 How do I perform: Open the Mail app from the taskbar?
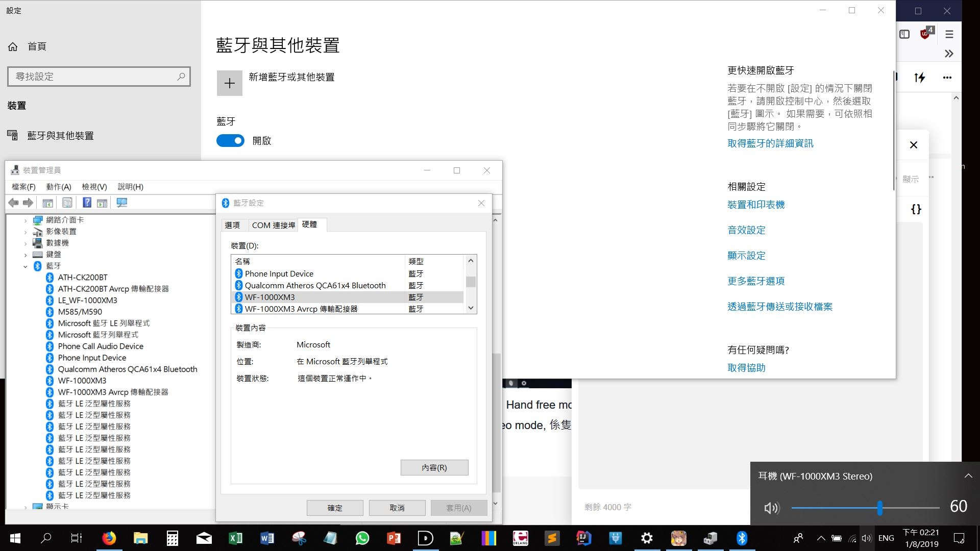pyautogui.click(x=204, y=538)
